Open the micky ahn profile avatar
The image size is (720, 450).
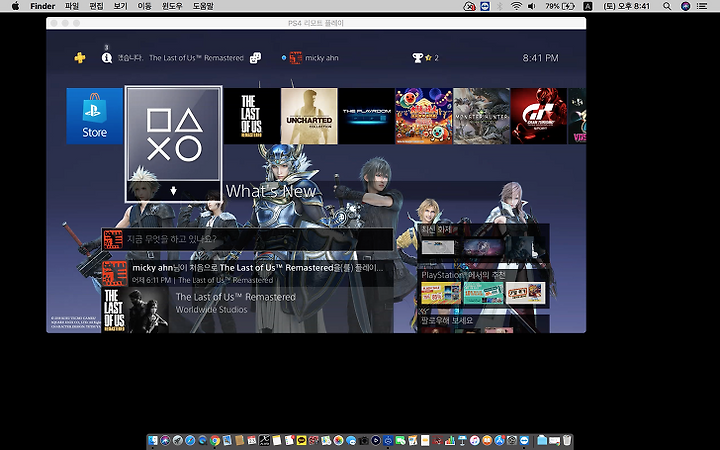(296, 58)
